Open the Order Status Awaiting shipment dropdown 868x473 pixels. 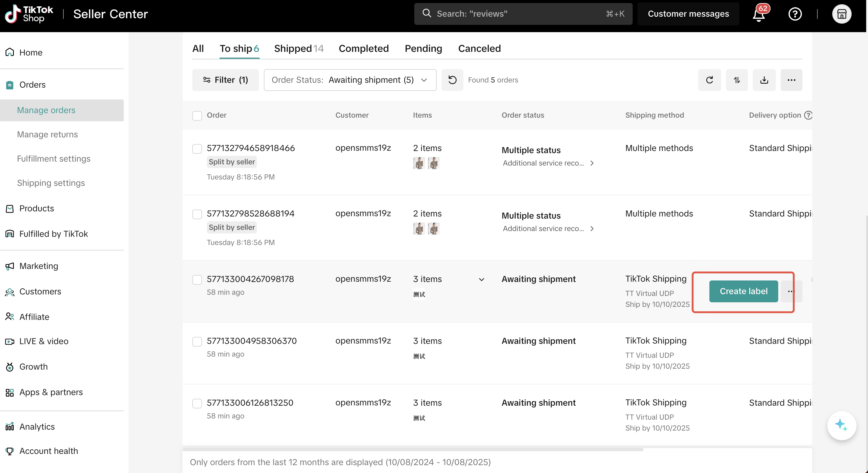pyautogui.click(x=350, y=80)
